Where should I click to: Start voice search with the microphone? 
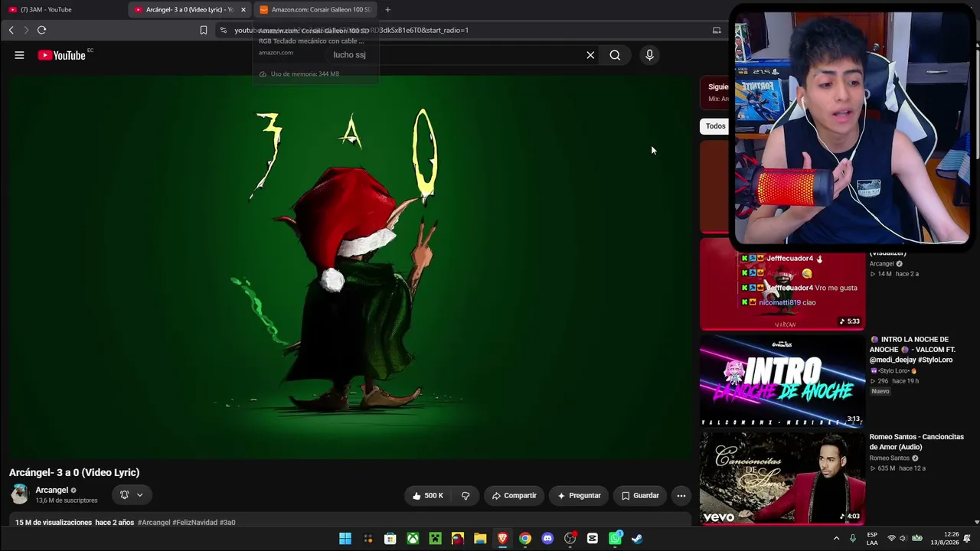coord(649,55)
